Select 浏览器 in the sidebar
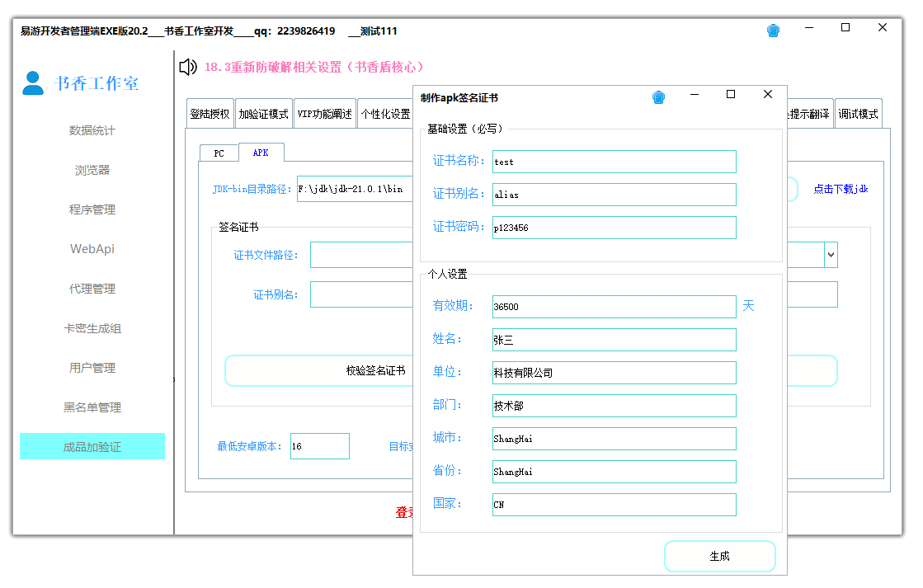This screenshot has width=923, height=588. coord(92,170)
